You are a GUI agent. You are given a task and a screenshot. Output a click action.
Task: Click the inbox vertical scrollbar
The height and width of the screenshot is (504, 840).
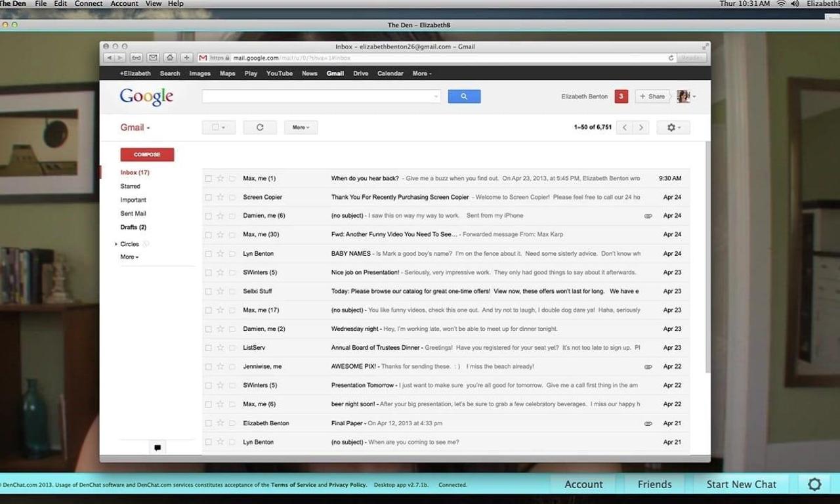click(x=707, y=256)
